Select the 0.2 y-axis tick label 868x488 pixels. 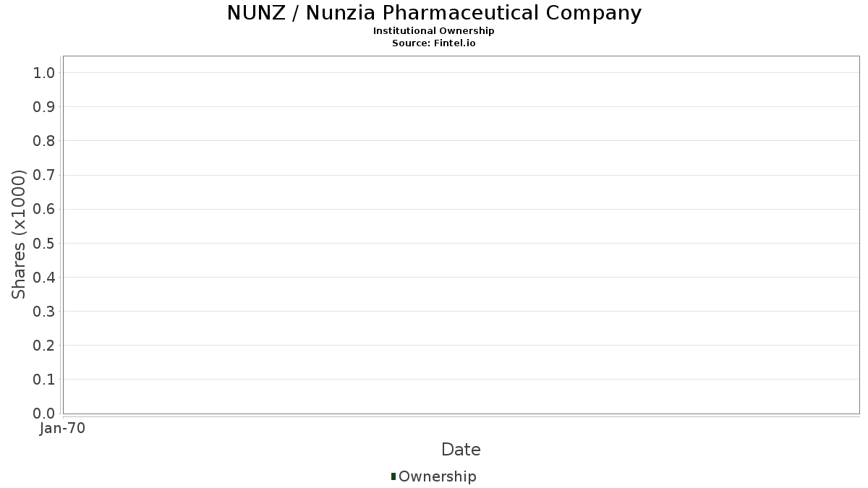pyautogui.click(x=44, y=346)
